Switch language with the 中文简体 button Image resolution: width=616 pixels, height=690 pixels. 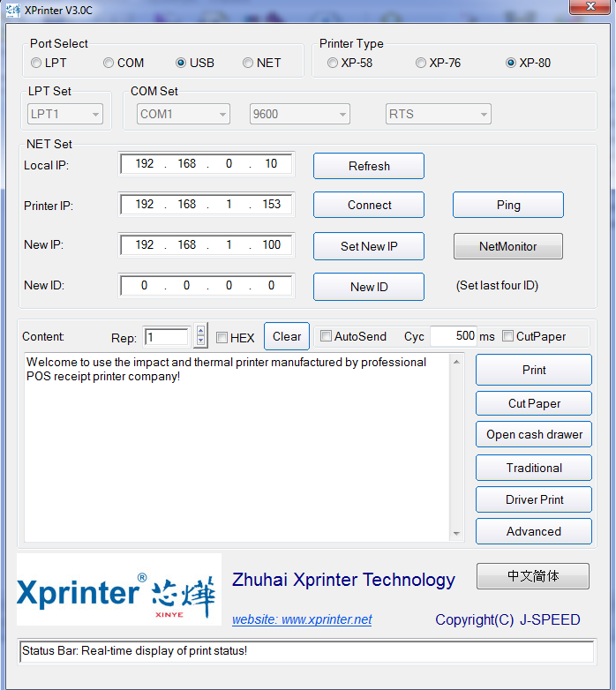[533, 576]
